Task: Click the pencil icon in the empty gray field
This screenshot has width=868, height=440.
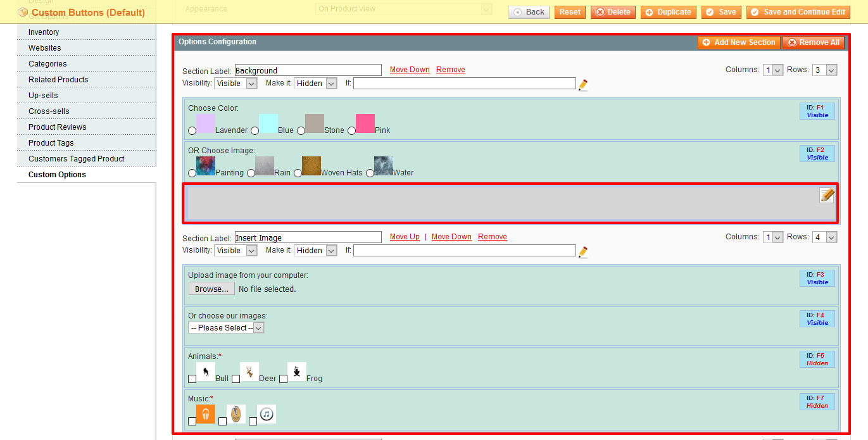Action: pyautogui.click(x=827, y=195)
